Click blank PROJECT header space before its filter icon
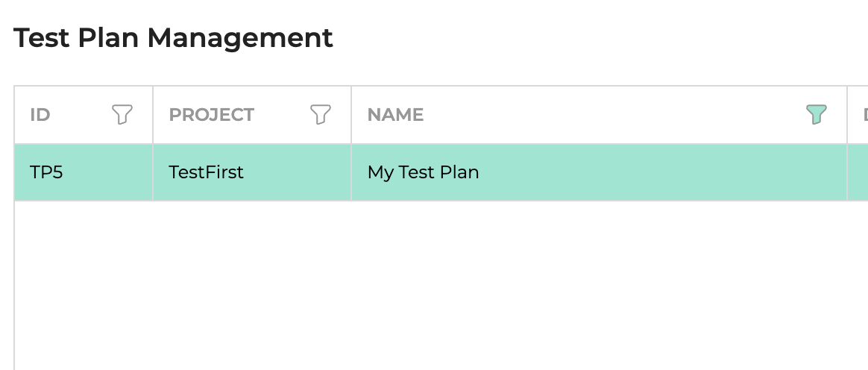Viewport: 868px width, 370px height. click(x=283, y=115)
